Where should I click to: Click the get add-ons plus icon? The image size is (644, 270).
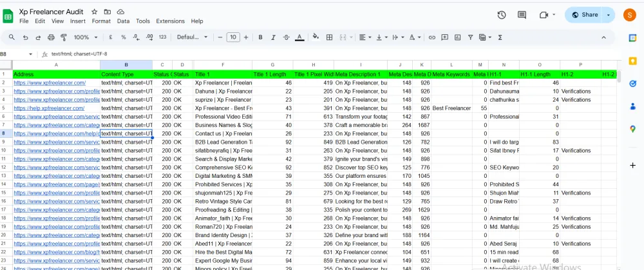632,165
